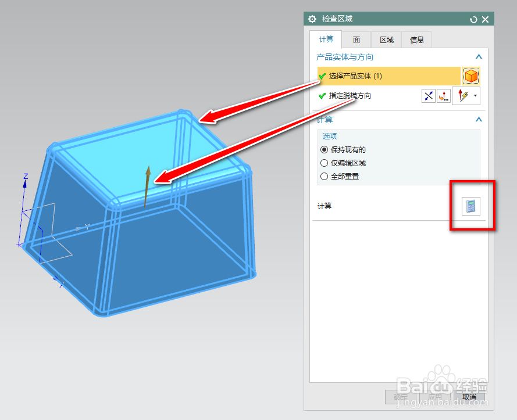Click the 确定 button

pos(401,397)
